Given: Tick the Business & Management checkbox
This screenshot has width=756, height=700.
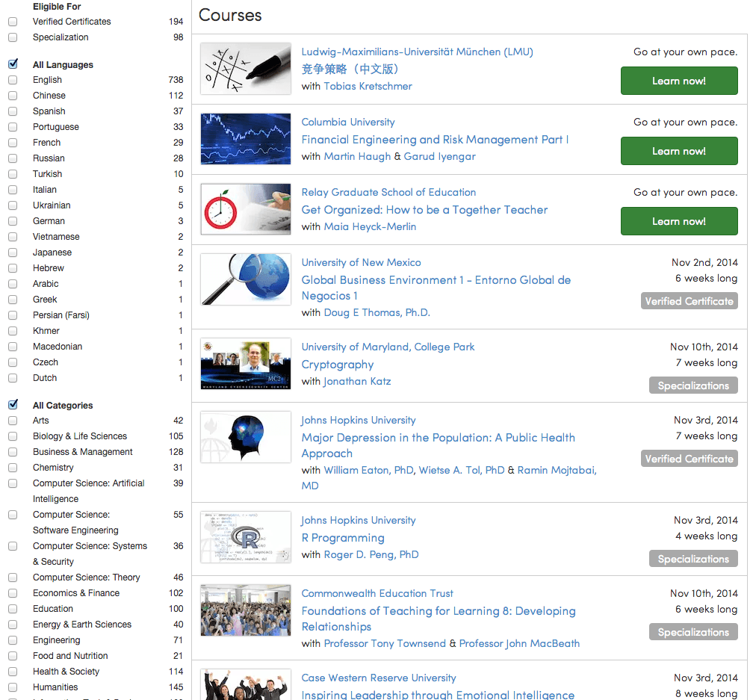Looking at the screenshot, I should click(x=13, y=452).
